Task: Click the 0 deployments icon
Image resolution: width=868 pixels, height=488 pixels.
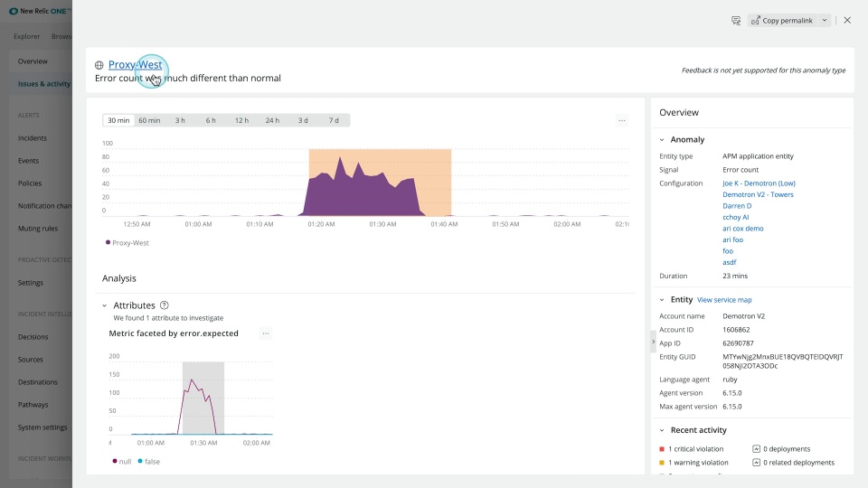Action: [x=756, y=449]
